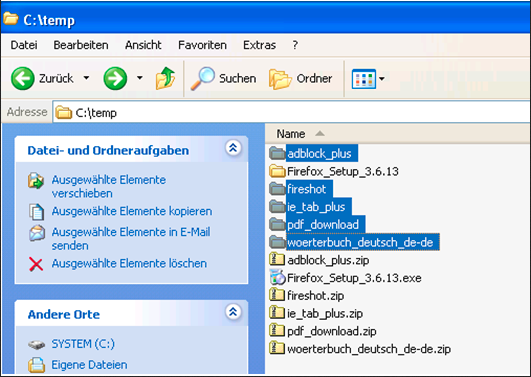Click the Firefox_Setup_3.6.13 folder icon
Image resolution: width=531 pixels, height=377 pixels.
point(277,171)
